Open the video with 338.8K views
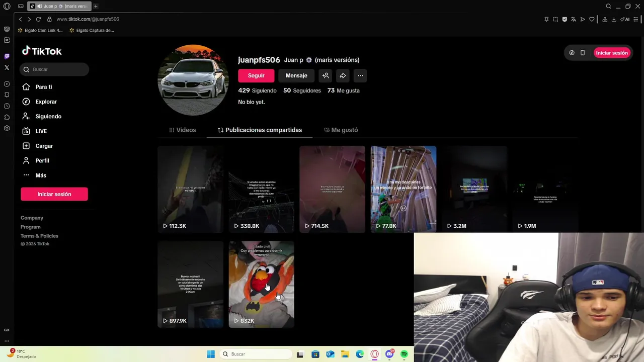The width and height of the screenshot is (644, 362). point(261,189)
